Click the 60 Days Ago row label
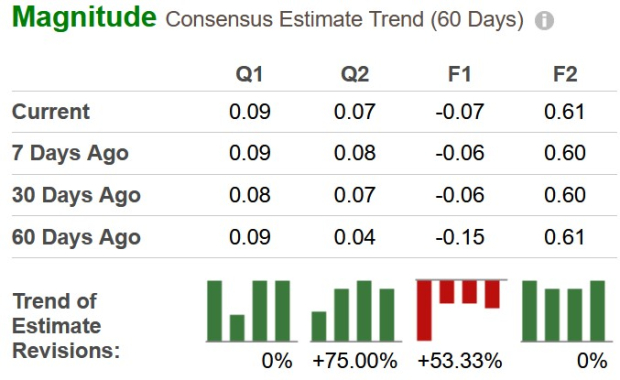This screenshot has height=380, width=620. [76, 237]
